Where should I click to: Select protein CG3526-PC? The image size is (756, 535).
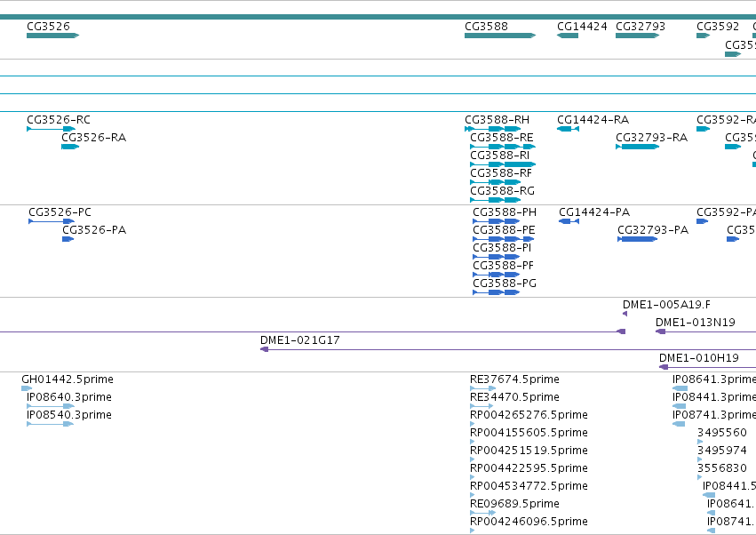tap(52, 221)
